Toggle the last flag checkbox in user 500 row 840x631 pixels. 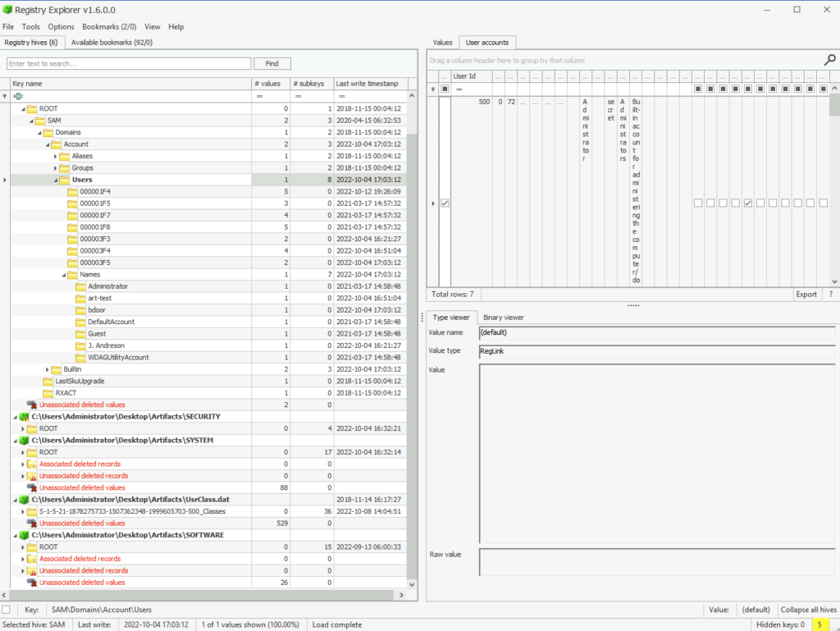823,203
